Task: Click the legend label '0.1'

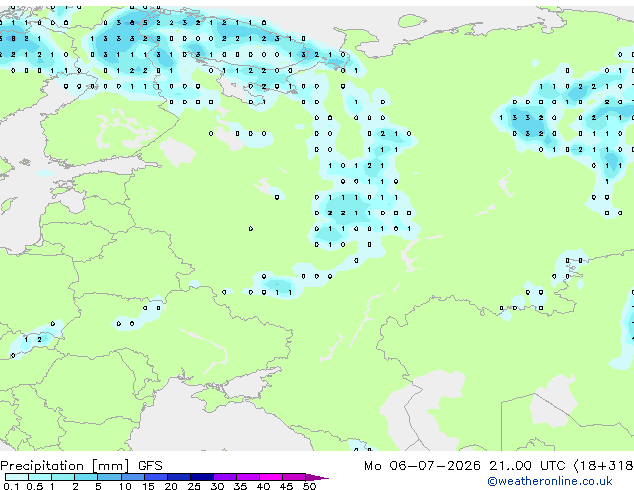Action: [11, 486]
